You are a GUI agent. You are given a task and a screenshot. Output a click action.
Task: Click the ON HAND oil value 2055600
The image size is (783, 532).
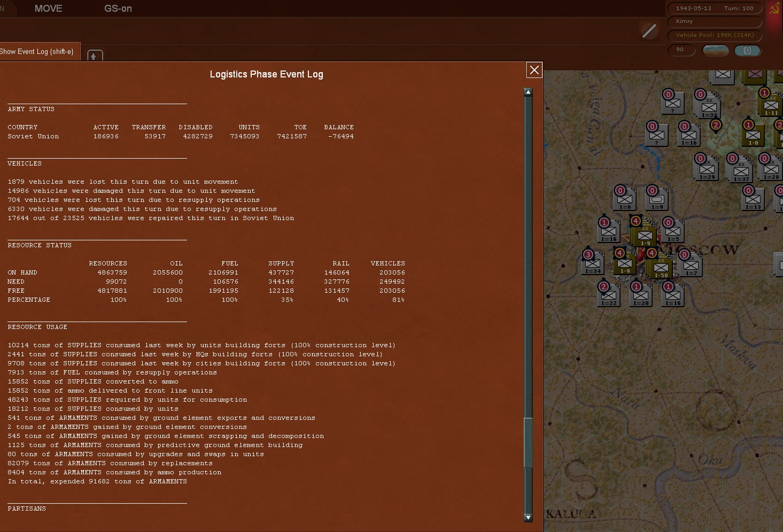pyautogui.click(x=168, y=272)
